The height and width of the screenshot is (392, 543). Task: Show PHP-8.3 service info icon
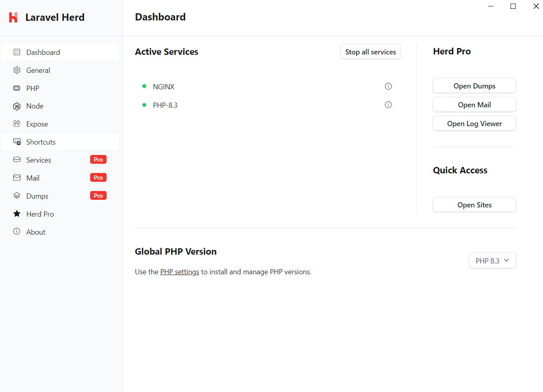tap(388, 105)
